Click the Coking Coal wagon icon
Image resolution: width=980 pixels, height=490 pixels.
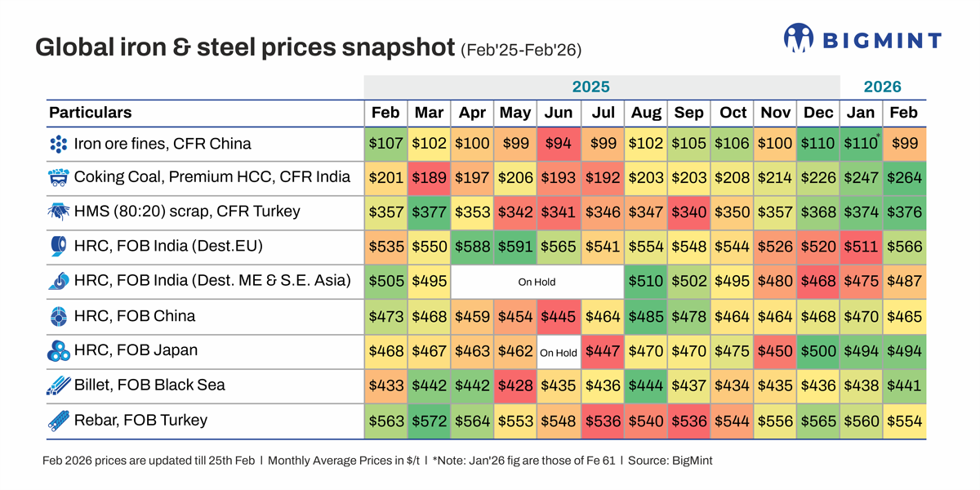tap(57, 178)
